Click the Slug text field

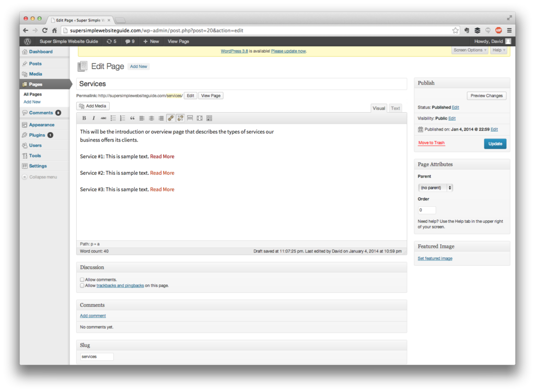click(97, 357)
